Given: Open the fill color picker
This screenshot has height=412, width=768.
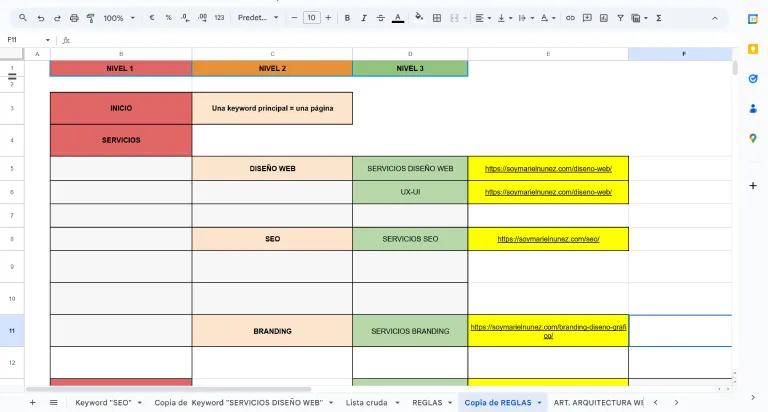Looking at the screenshot, I should [419, 18].
